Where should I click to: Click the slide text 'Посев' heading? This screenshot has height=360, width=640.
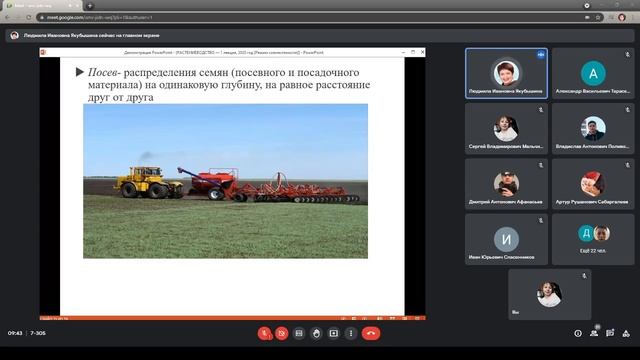click(104, 72)
